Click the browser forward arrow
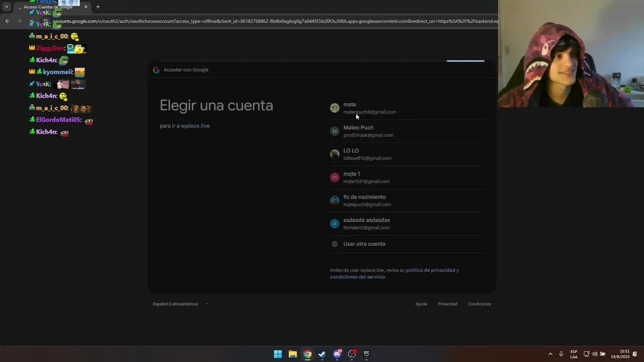This screenshot has width=644, height=362. coord(20,21)
